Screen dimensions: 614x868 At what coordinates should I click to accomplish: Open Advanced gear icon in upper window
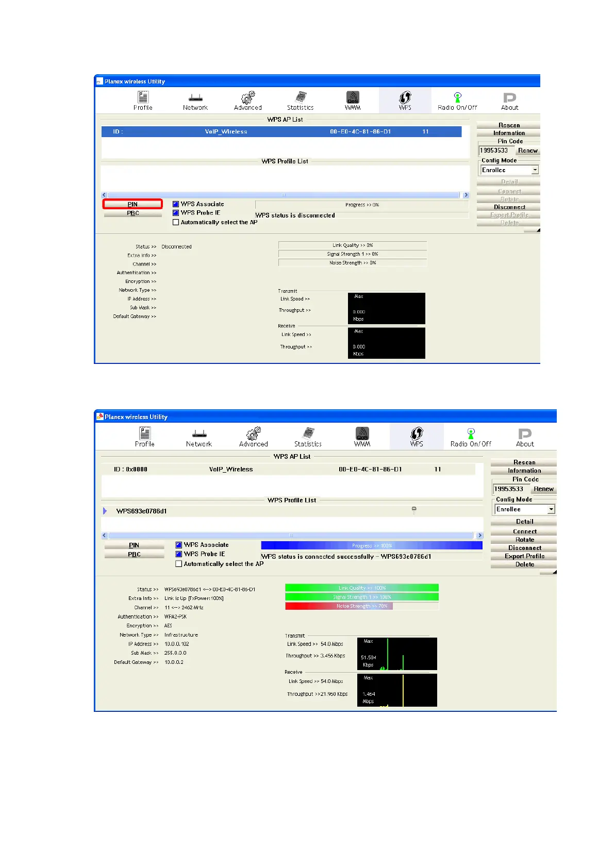point(248,97)
